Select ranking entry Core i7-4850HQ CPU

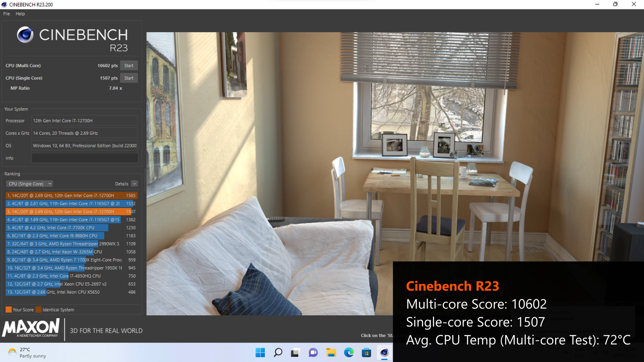[71, 276]
